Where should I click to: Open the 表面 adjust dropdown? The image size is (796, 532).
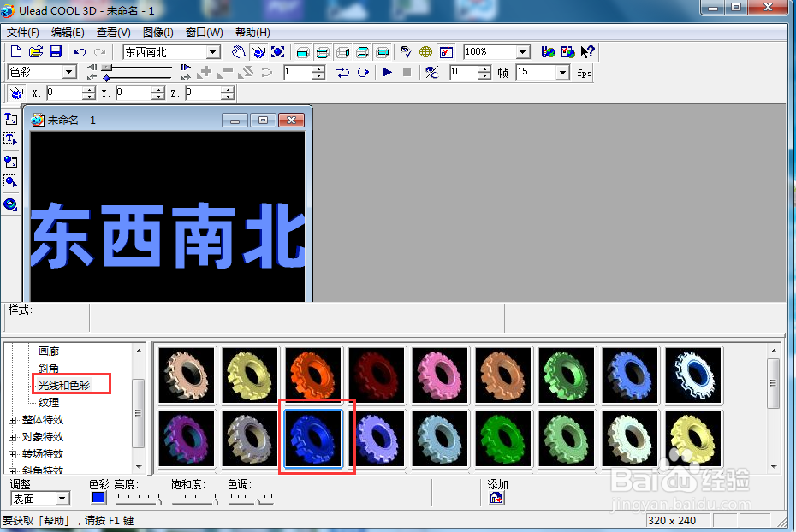(62, 499)
